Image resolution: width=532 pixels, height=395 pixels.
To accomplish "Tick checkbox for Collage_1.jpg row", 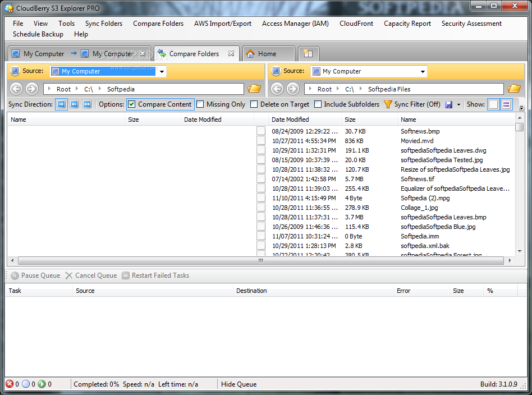I will (261, 207).
